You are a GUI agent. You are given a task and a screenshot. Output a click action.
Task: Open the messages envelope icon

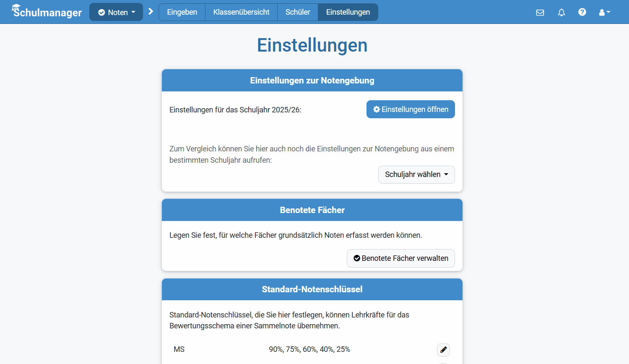coord(540,13)
